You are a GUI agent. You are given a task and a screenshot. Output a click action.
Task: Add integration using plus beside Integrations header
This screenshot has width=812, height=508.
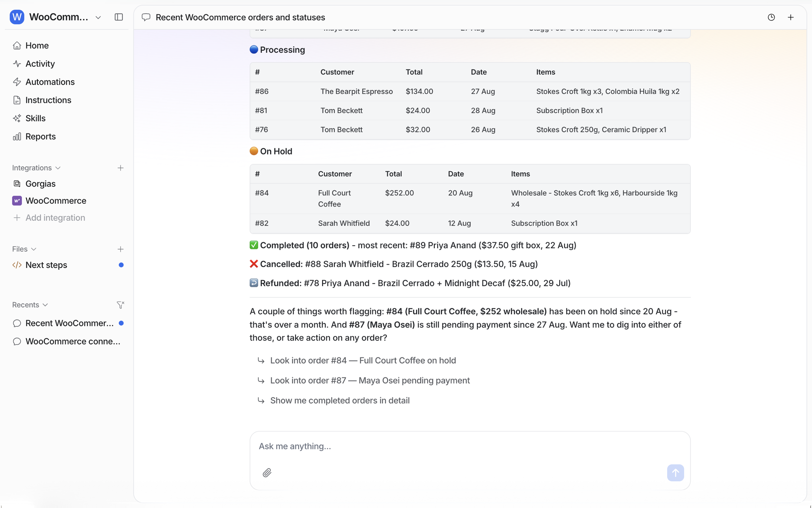click(120, 168)
